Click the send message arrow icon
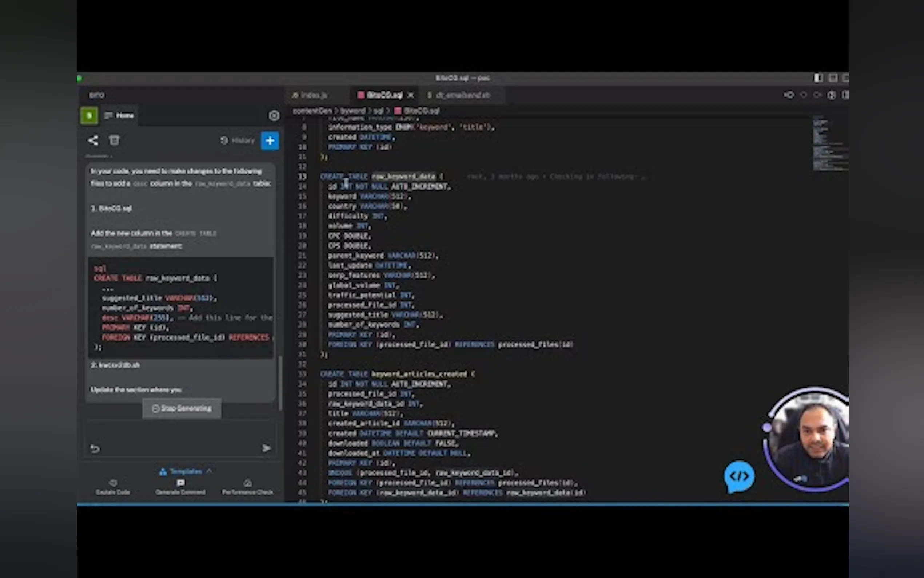Viewport: 924px width, 578px height. click(266, 448)
